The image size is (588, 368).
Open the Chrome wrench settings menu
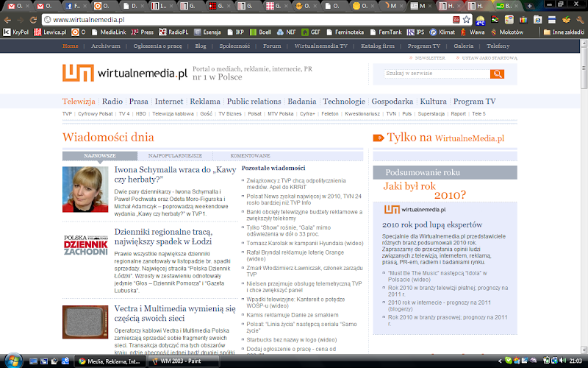point(581,20)
